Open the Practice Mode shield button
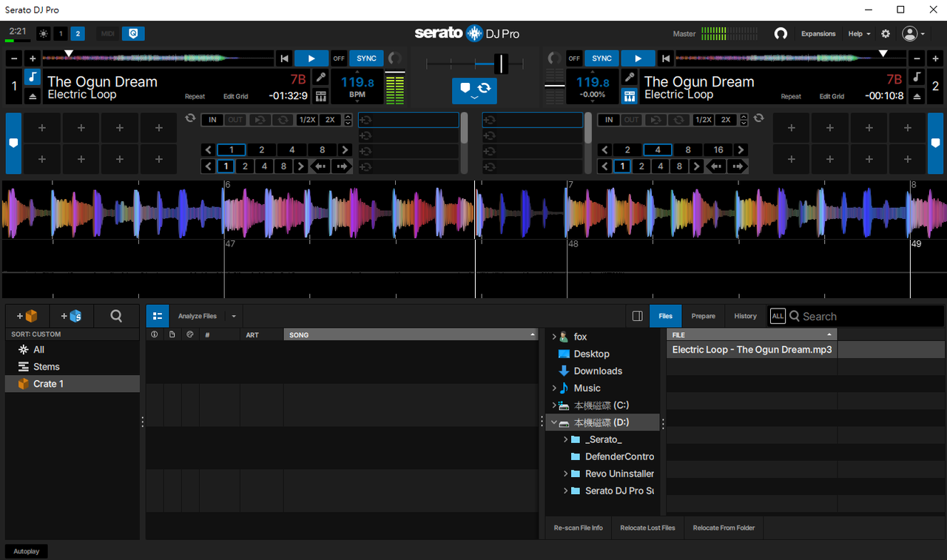The width and height of the screenshot is (947, 560). 133,33
